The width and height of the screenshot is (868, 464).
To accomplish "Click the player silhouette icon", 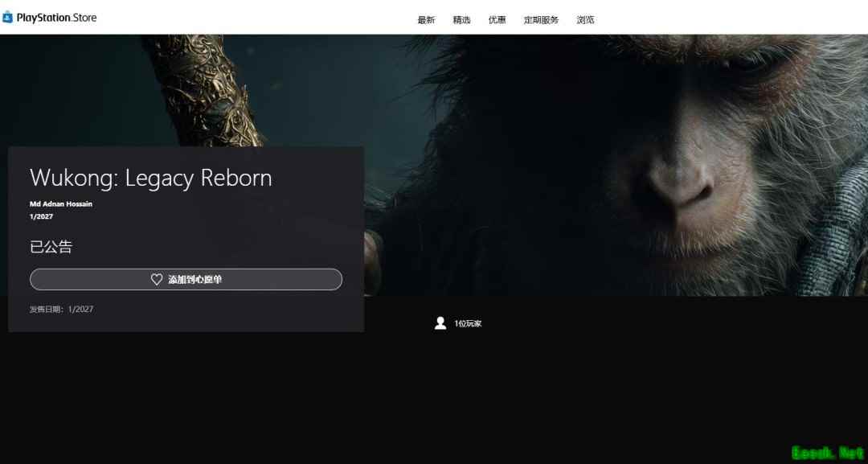I will coord(440,323).
